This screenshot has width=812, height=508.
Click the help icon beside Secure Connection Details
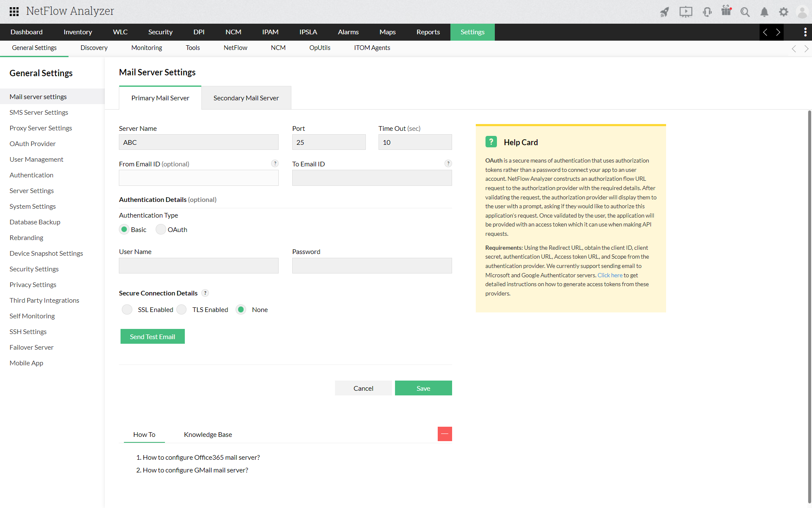[x=205, y=293]
